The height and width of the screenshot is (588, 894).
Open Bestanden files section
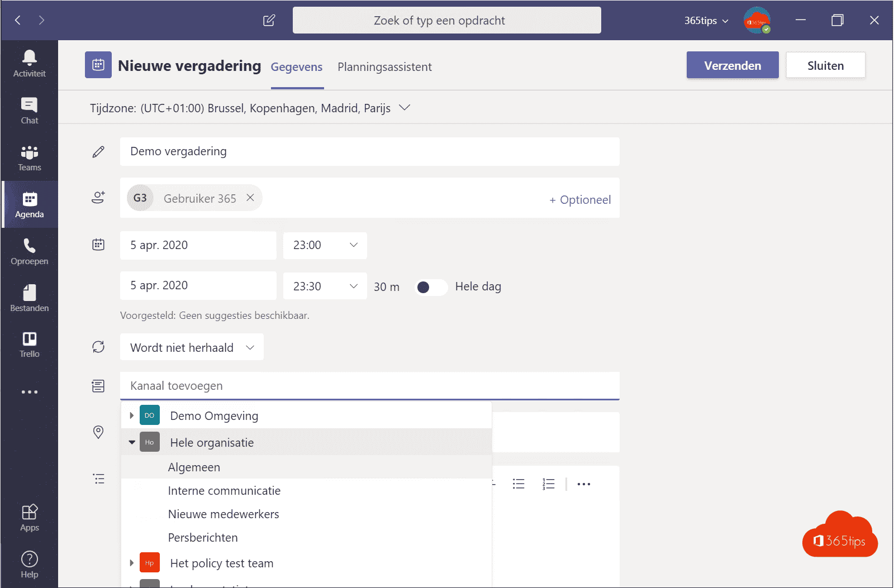click(30, 298)
